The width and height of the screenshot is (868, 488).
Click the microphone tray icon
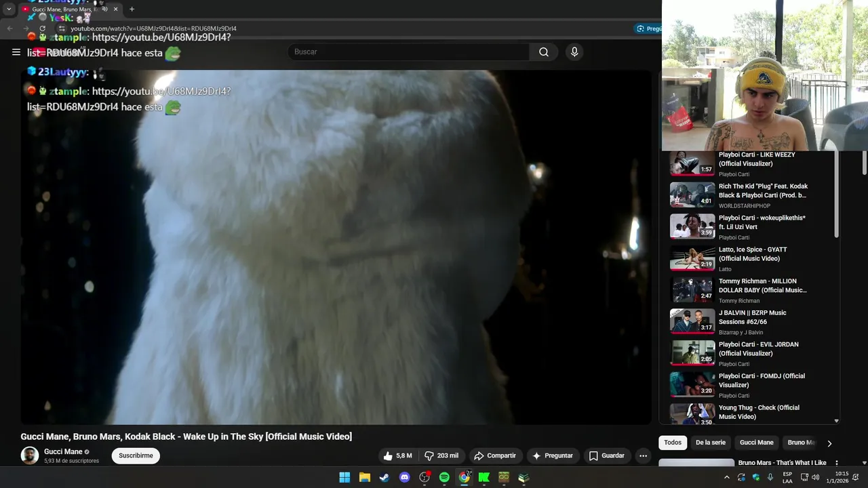coord(770,477)
